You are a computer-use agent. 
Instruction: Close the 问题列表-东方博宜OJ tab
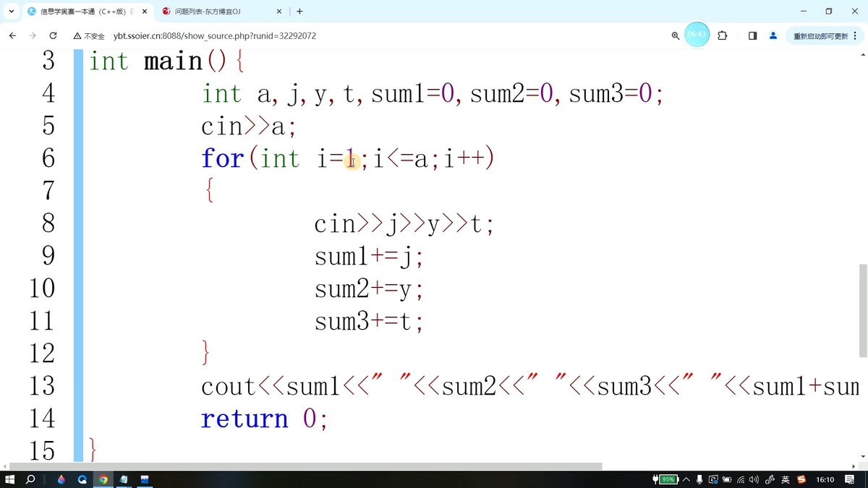coord(281,12)
